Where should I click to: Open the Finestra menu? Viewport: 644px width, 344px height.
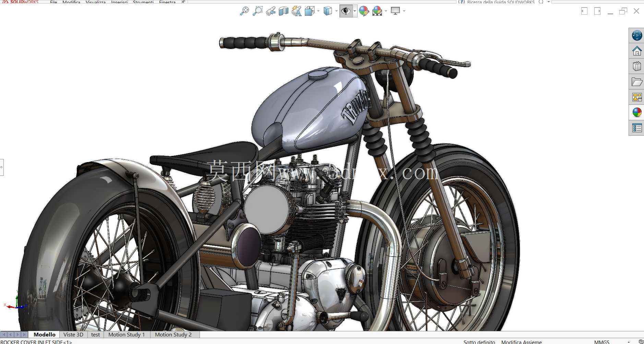167,2
